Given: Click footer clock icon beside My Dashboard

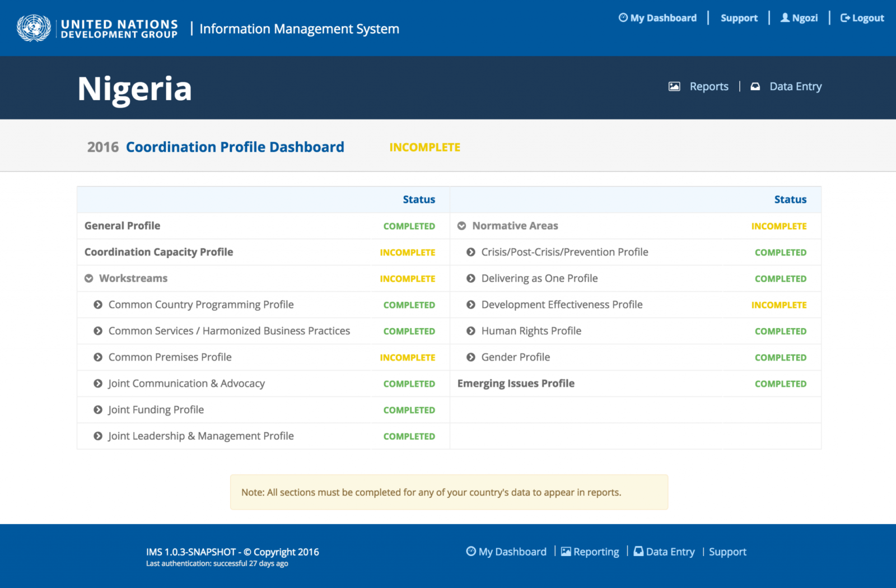Looking at the screenshot, I should [471, 551].
